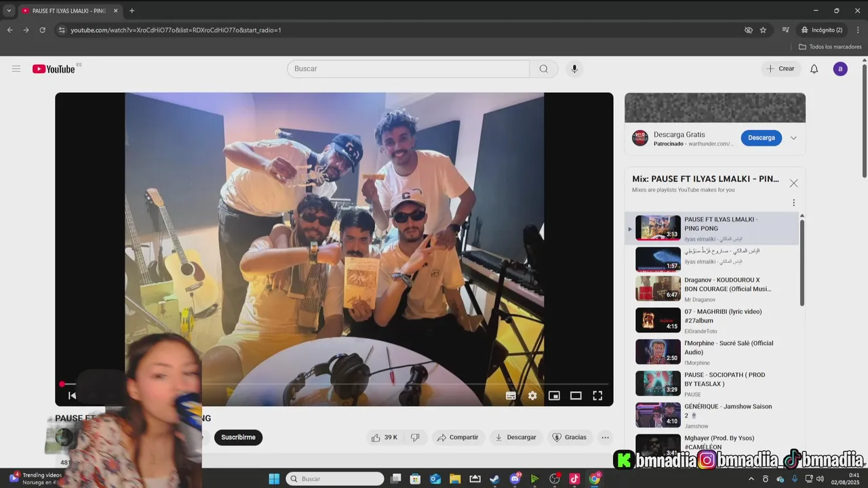Go back in browser history

9,30
